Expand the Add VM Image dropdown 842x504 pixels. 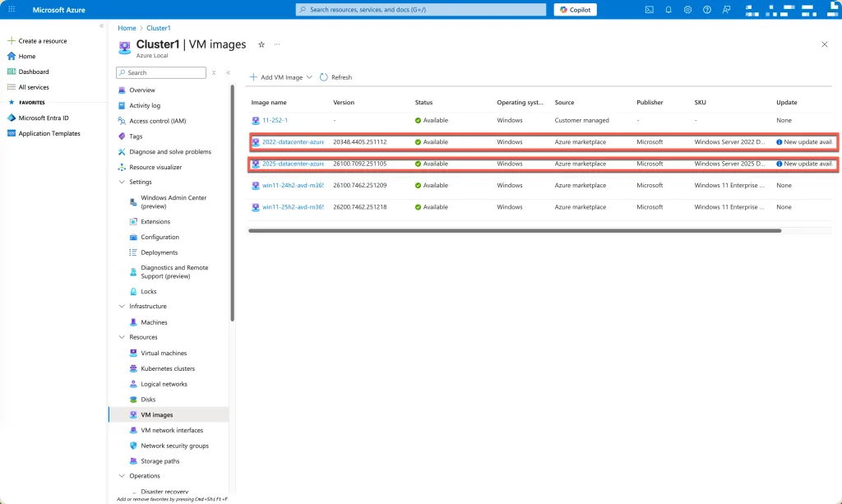309,77
